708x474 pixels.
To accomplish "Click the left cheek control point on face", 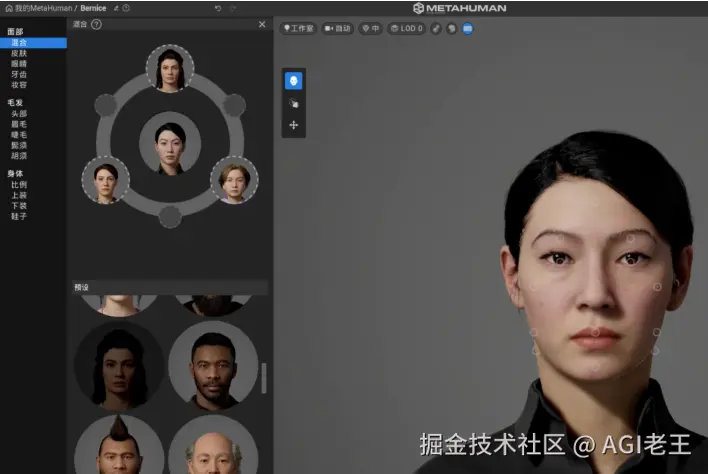I will click(x=533, y=286).
